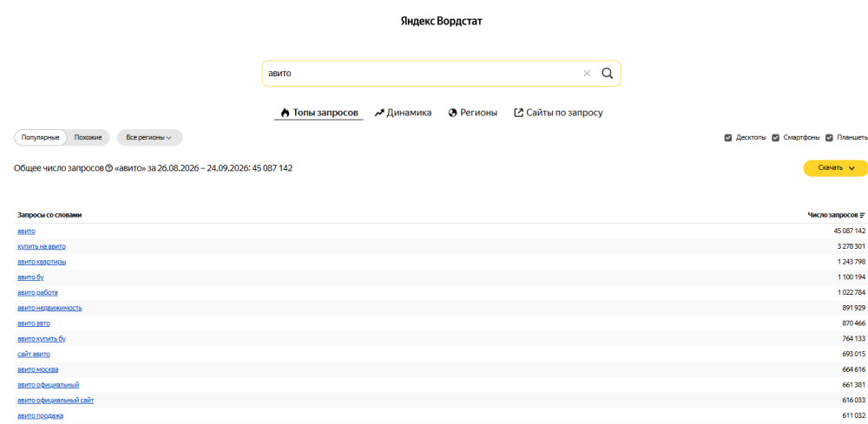
Task: Toggle the Десктопы checkbox
Action: click(x=728, y=138)
